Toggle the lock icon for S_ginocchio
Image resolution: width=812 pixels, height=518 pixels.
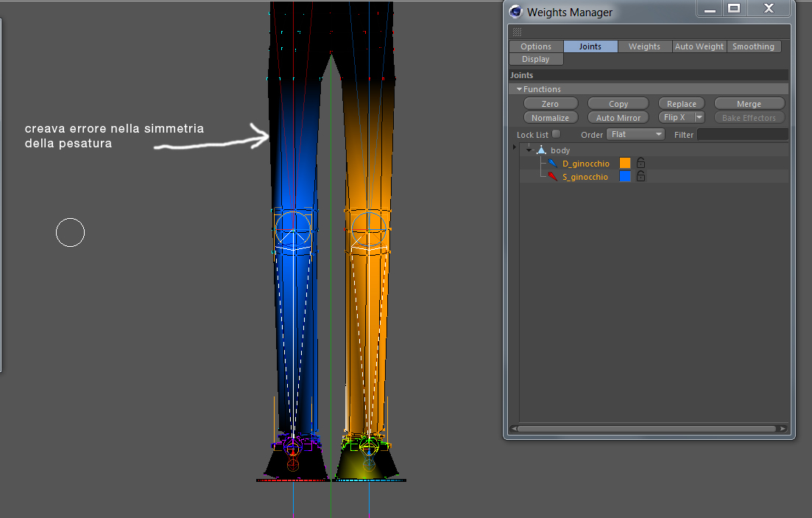(640, 176)
